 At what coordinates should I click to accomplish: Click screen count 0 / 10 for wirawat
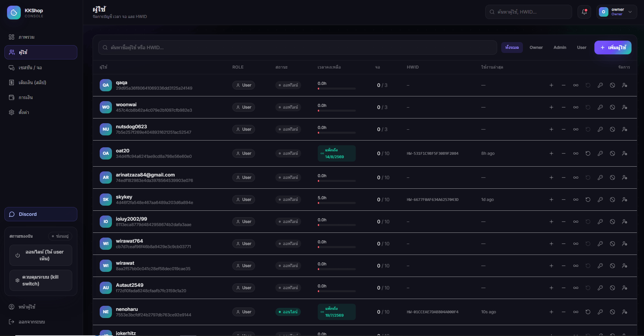383,266
